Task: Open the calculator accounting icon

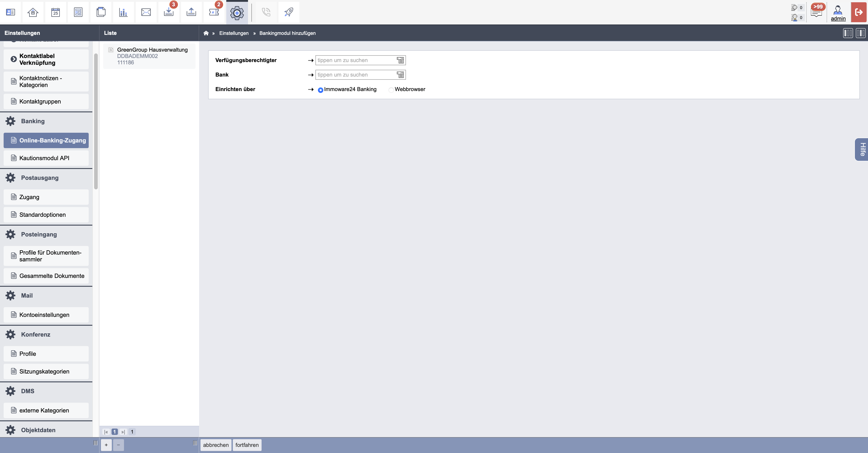Action: [x=78, y=12]
